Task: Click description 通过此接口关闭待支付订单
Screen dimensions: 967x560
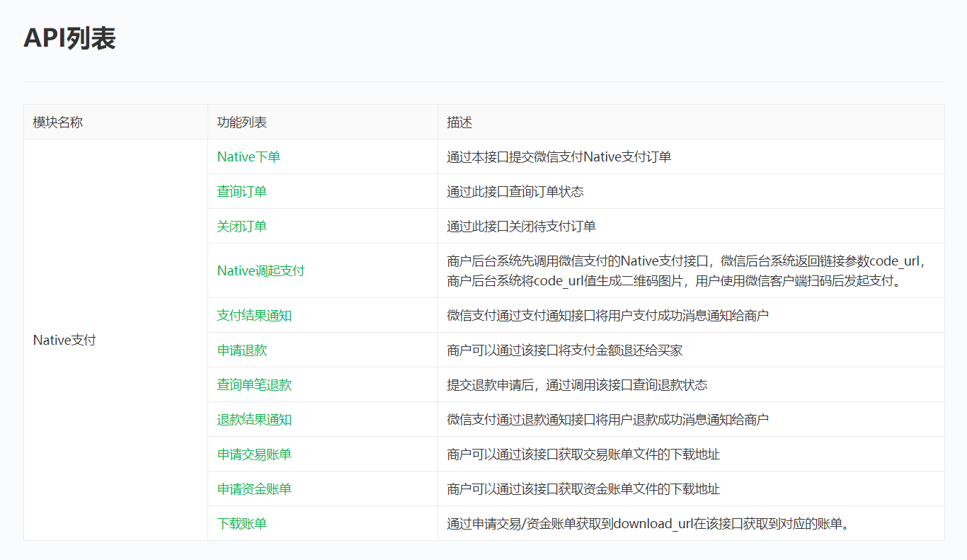Action: 521,226
